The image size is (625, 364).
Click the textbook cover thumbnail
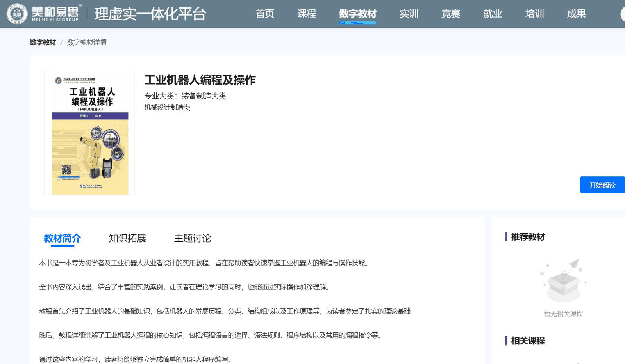tap(89, 132)
